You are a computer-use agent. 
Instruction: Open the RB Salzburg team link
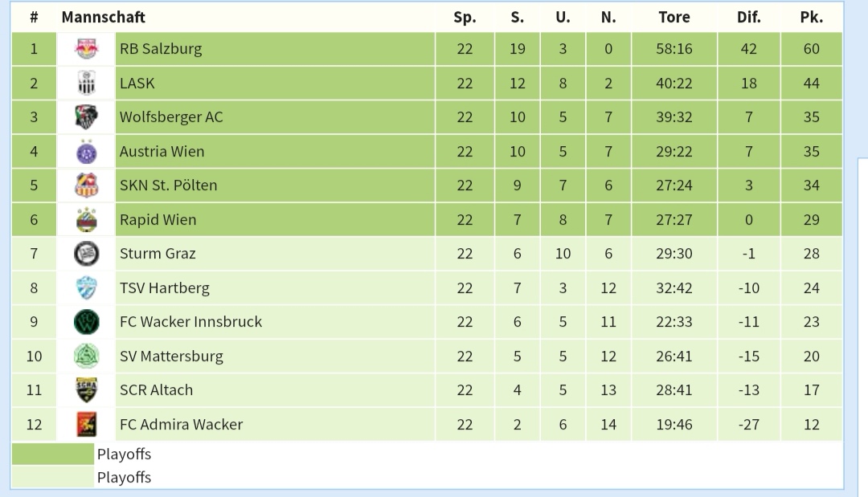(x=161, y=49)
